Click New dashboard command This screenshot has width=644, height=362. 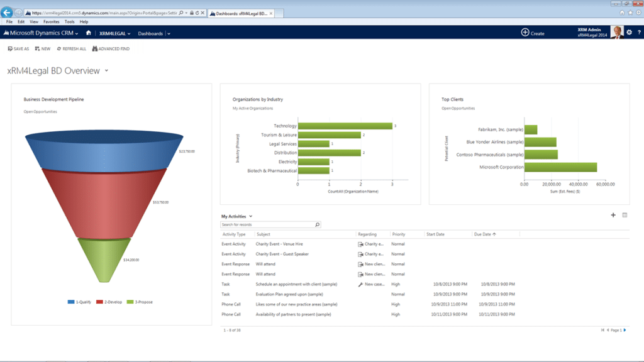coord(43,48)
